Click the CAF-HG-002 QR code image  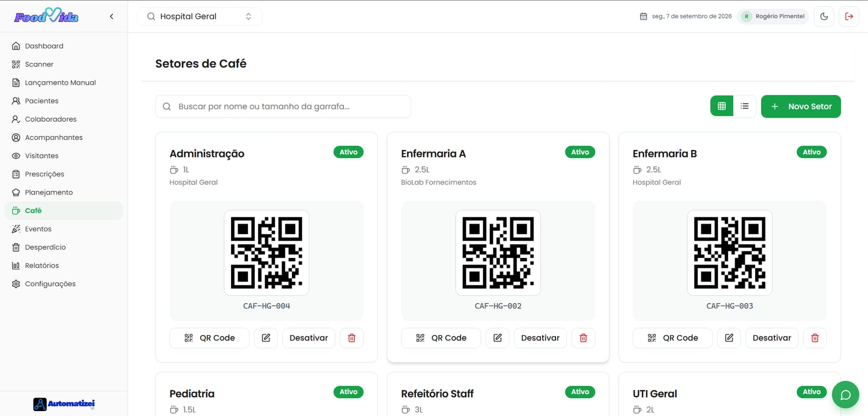tap(498, 253)
